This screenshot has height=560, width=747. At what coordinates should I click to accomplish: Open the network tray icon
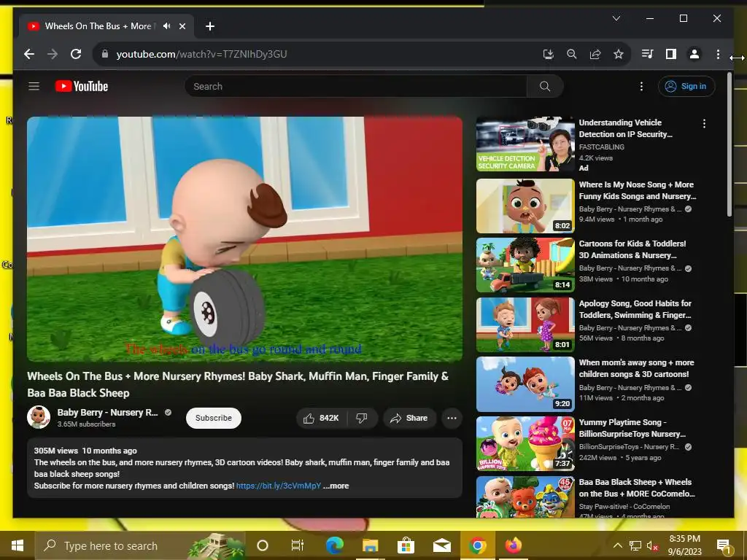(635, 545)
